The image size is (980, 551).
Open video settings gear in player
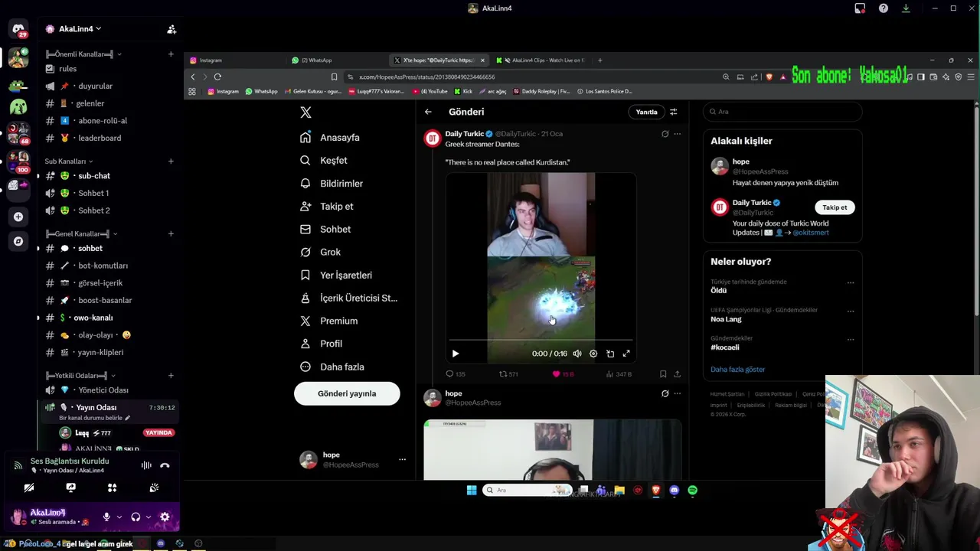[x=593, y=354]
